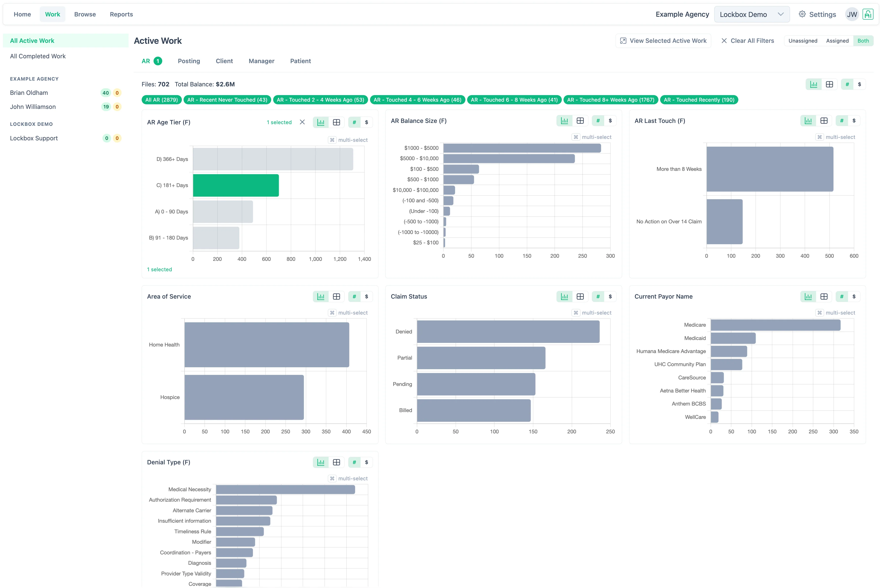Show only Unassigned work
The height and width of the screenshot is (588, 880).
pyautogui.click(x=803, y=41)
